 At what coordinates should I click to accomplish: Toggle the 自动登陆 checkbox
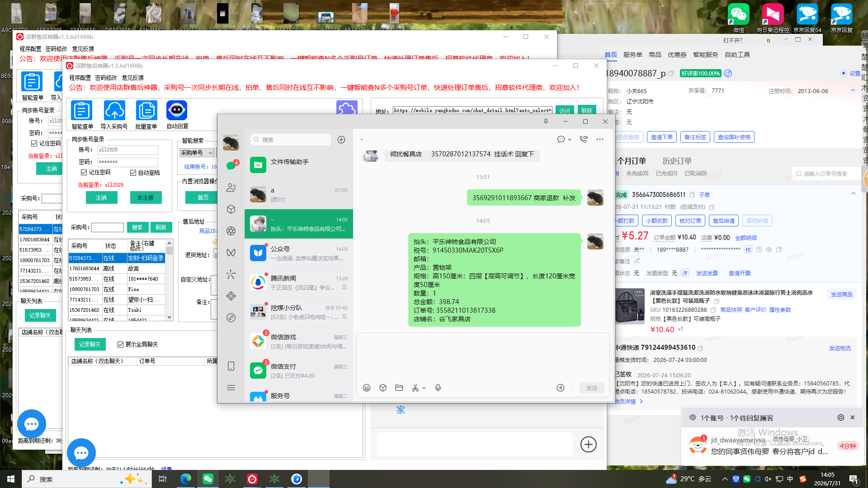pos(133,173)
